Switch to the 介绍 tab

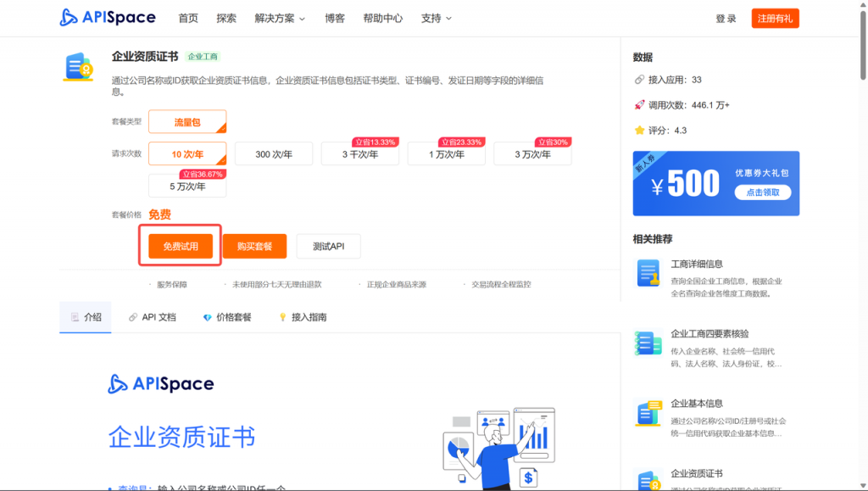[x=86, y=317]
